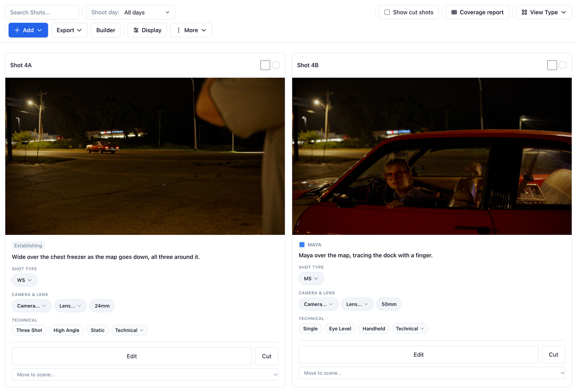Image resolution: width=577 pixels, height=392 pixels.
Task: Click the blue MAYA color swatch
Action: 302,245
